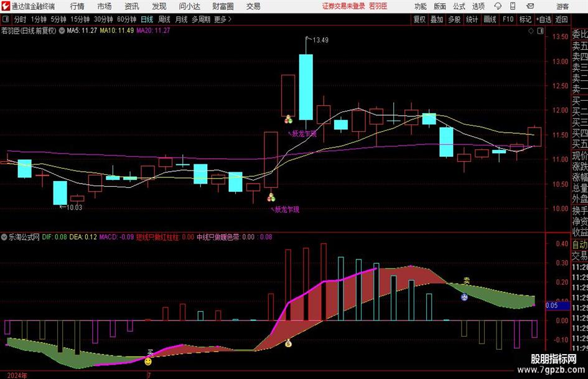Open the 功能 menu
The image size is (588, 379).
(x=421, y=6)
